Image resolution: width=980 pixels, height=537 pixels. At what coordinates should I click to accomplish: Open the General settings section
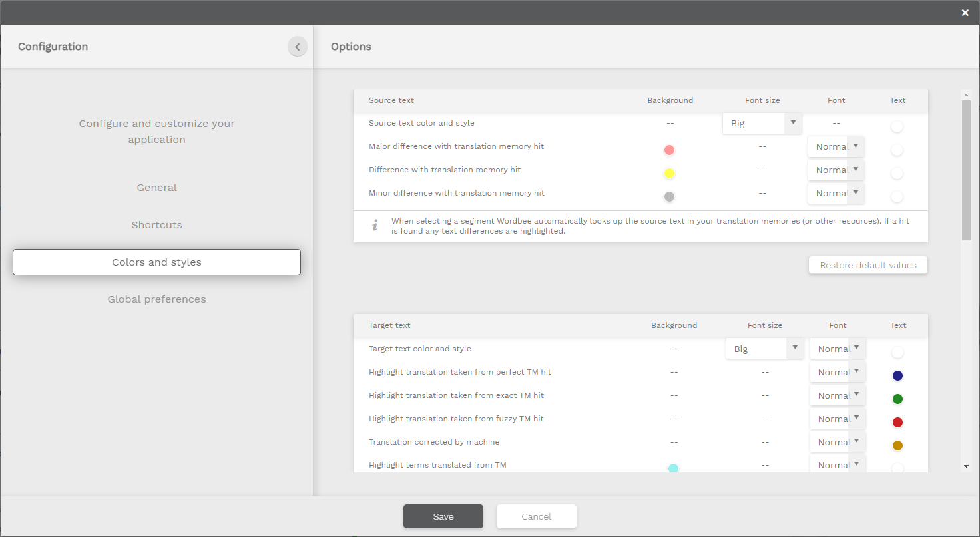(x=156, y=188)
